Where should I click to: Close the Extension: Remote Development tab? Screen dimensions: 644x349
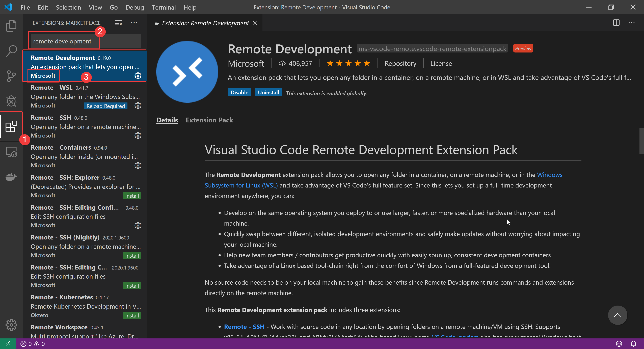[x=255, y=23]
